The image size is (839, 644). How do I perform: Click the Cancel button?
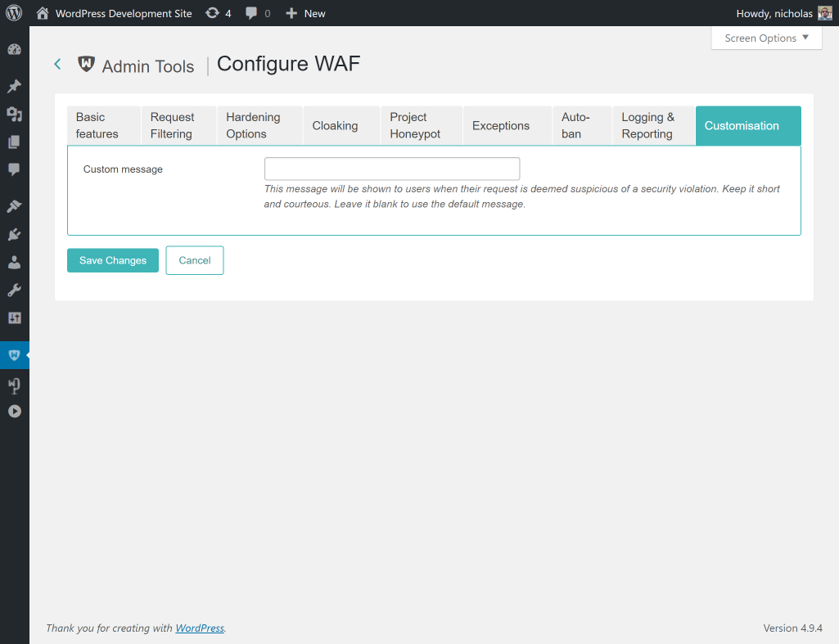click(x=195, y=260)
